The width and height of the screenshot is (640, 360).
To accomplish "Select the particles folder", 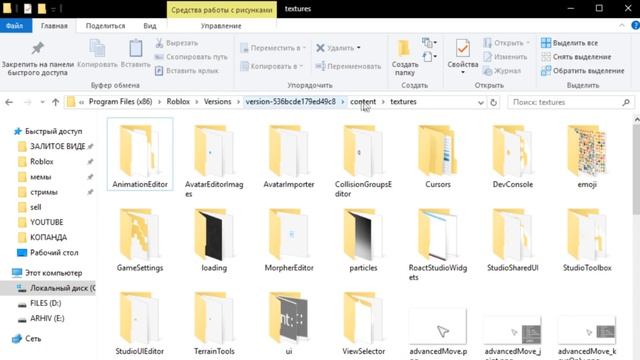I will (x=363, y=240).
